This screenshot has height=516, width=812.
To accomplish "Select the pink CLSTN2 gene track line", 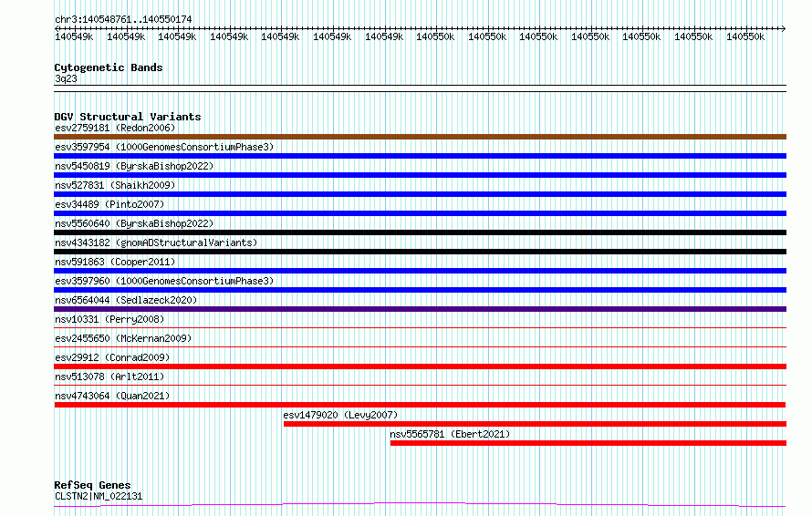I will click(420, 504).
